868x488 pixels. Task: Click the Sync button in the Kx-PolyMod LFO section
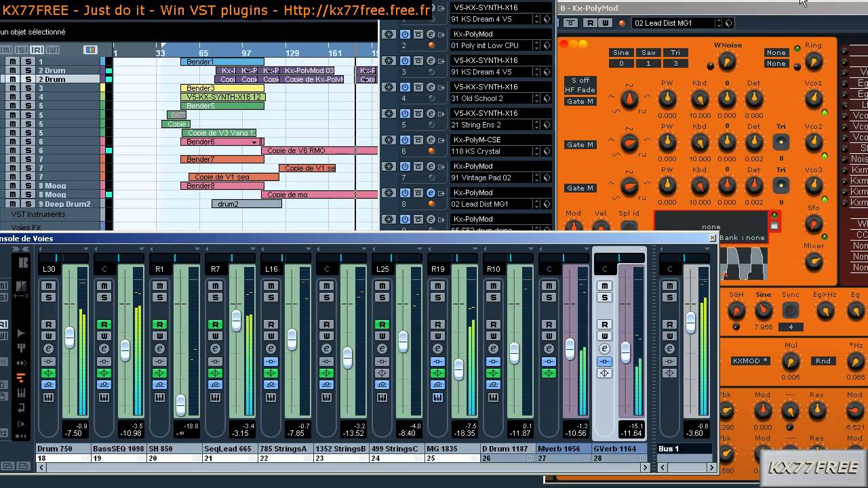click(x=790, y=310)
